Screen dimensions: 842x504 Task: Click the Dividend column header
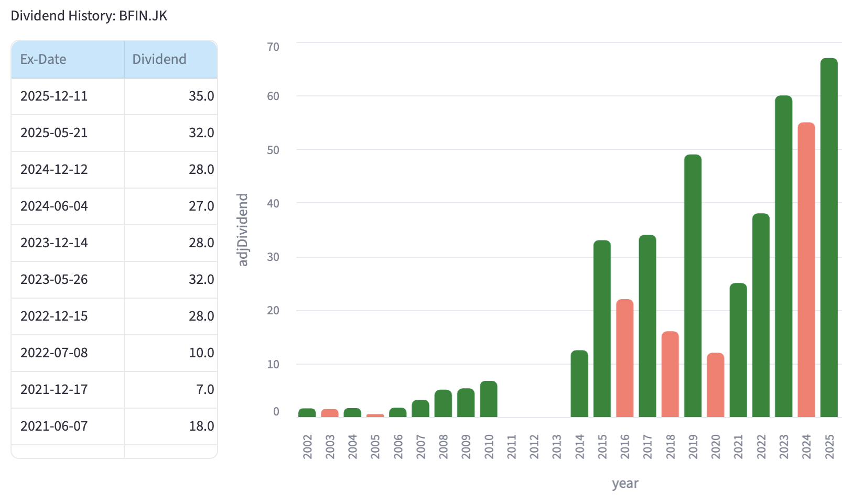[159, 59]
